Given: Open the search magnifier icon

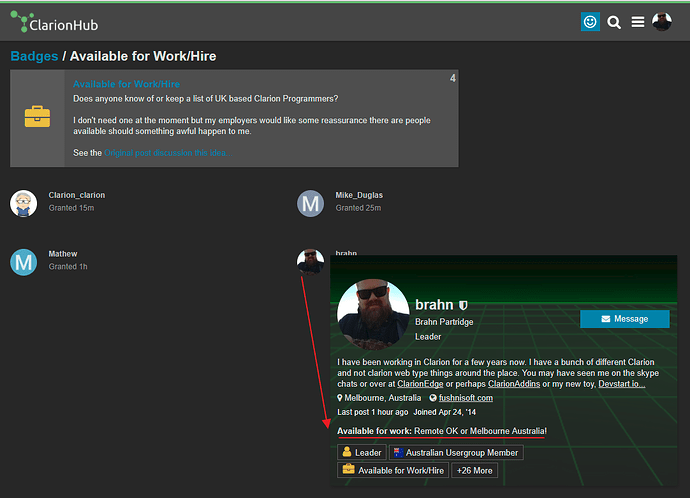Looking at the screenshot, I should [x=614, y=22].
